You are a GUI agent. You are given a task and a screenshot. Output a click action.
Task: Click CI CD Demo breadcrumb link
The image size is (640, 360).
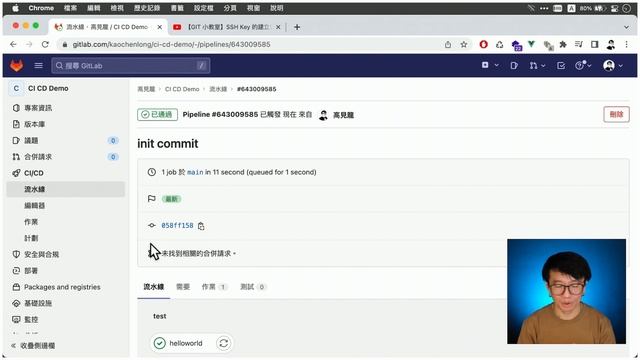point(182,89)
